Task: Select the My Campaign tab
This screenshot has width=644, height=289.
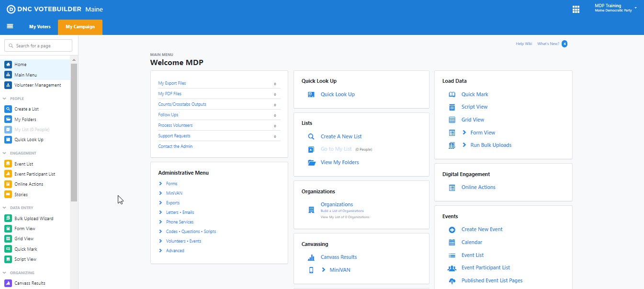Action: pyautogui.click(x=80, y=27)
